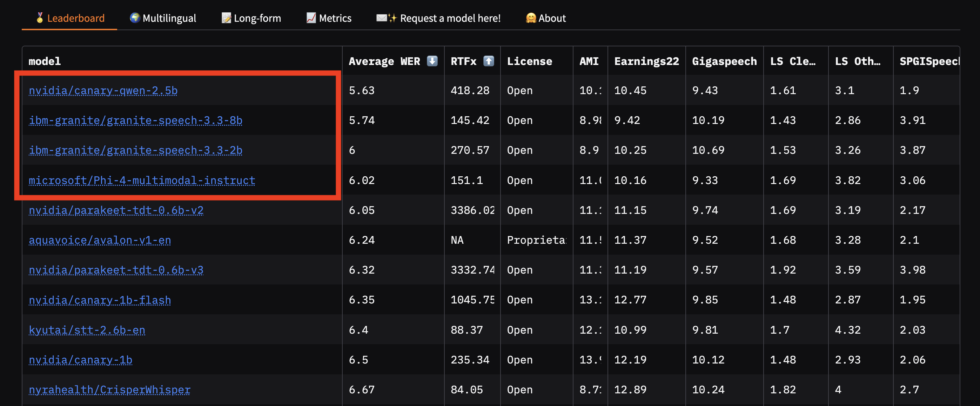Image resolution: width=980 pixels, height=406 pixels.
Task: Open nvidia/parakeet-tdt-0.6b-v2 link
Action: click(x=116, y=210)
